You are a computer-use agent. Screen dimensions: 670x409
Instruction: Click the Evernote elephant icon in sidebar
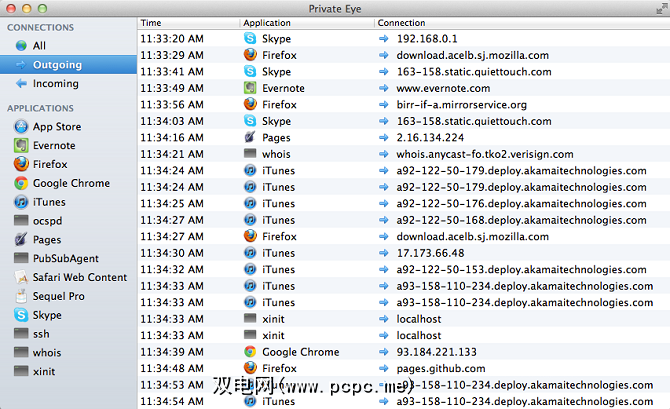[x=21, y=145]
